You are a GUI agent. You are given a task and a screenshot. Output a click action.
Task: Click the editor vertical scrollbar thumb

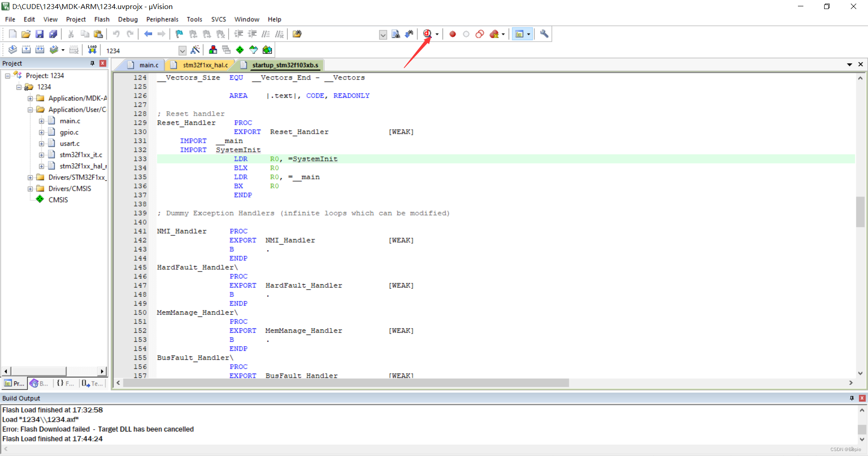pos(860,212)
